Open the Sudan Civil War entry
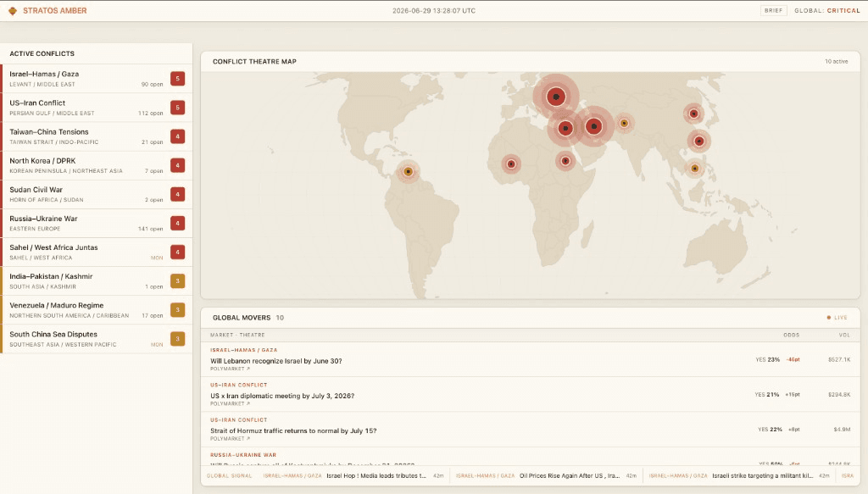The height and width of the screenshot is (494, 868). [x=97, y=194]
